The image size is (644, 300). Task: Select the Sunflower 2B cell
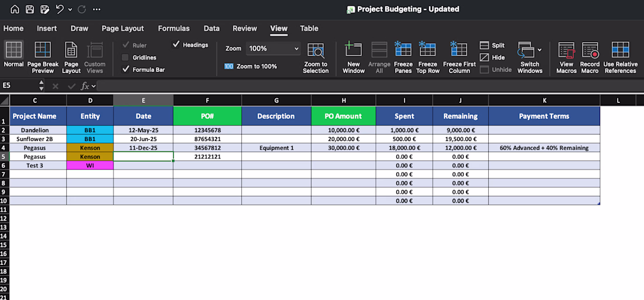[x=38, y=139]
